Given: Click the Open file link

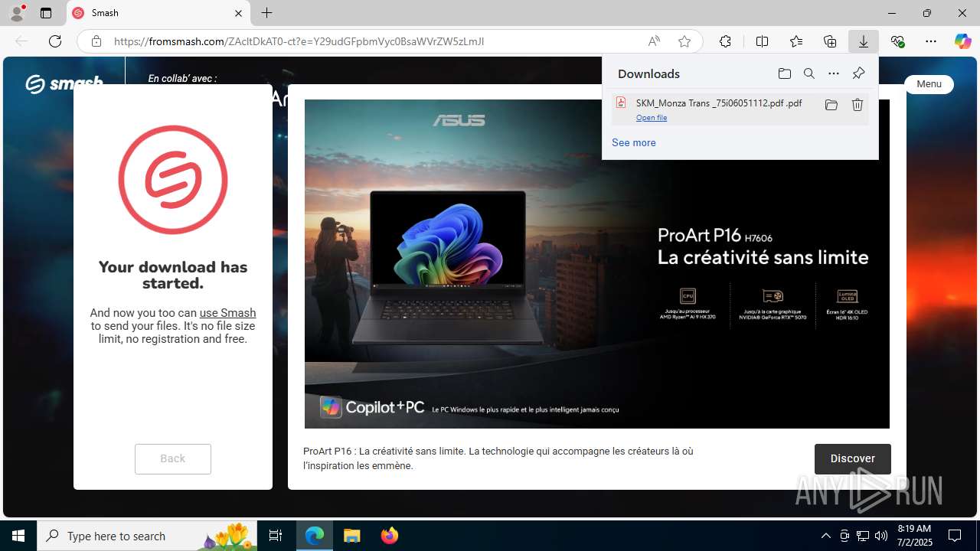Looking at the screenshot, I should [x=652, y=118].
